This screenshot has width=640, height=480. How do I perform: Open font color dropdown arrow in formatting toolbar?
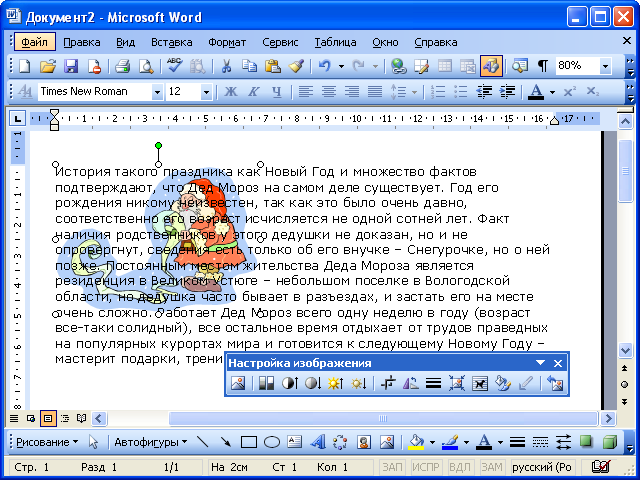552,92
